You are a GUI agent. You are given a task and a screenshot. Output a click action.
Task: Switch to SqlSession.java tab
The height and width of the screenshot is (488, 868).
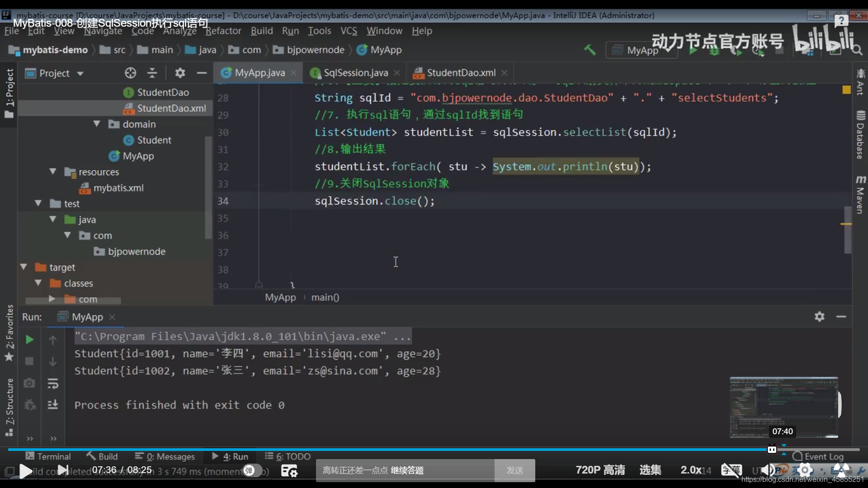pyautogui.click(x=355, y=73)
